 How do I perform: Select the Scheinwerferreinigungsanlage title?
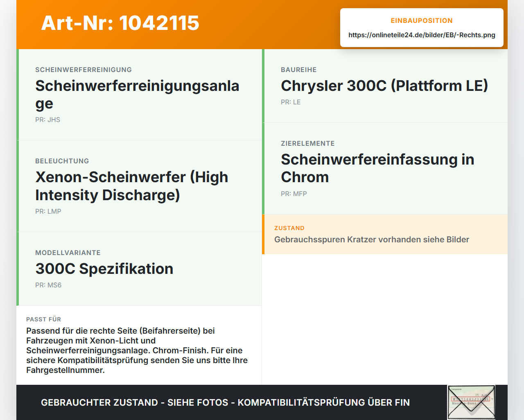click(137, 95)
